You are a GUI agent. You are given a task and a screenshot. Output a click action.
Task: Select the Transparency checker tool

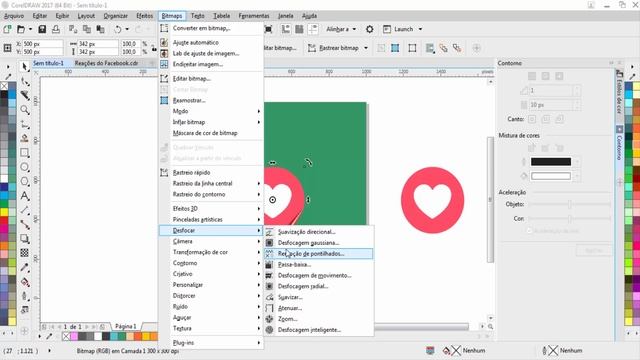24,253
